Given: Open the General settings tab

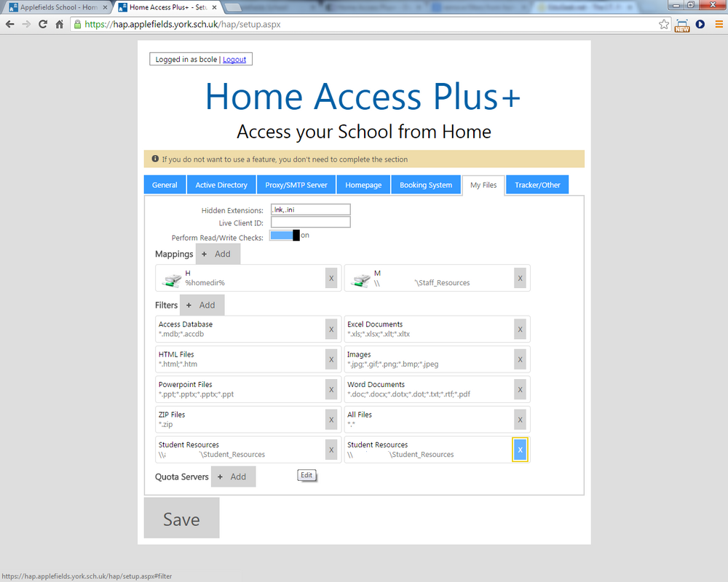Looking at the screenshot, I should (165, 185).
